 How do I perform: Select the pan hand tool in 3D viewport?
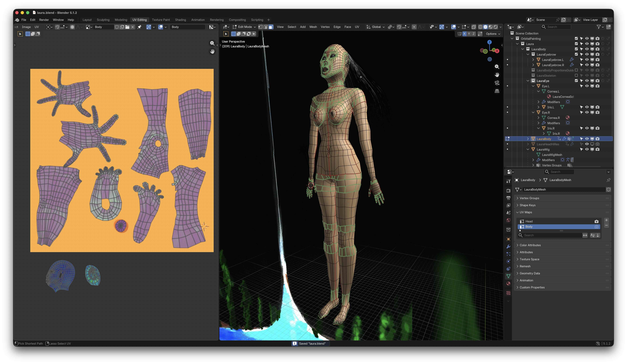coord(497,75)
